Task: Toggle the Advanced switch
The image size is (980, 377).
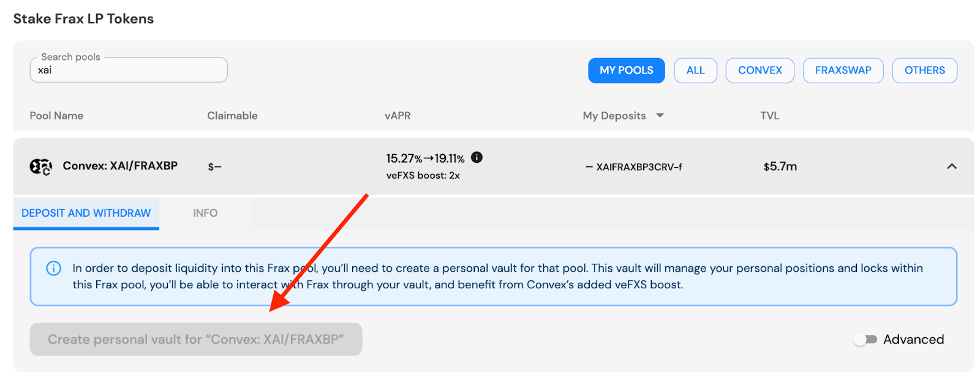Action: [865, 339]
